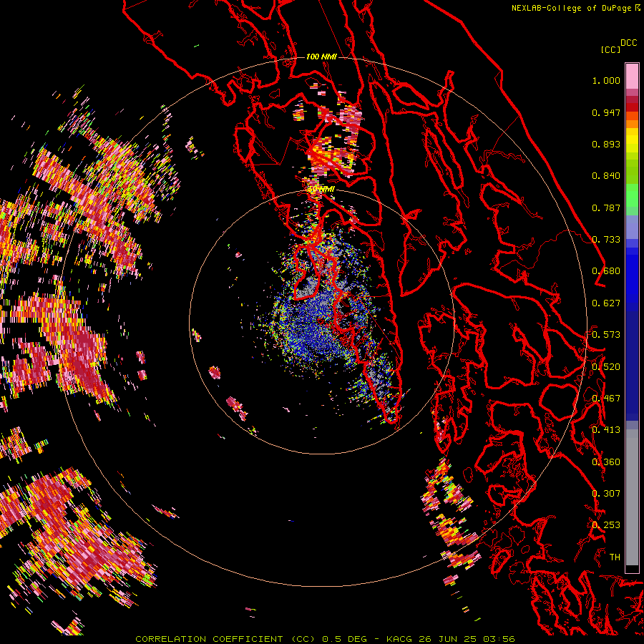Select the 0.360 scale value
644x644 pixels.
606,462
